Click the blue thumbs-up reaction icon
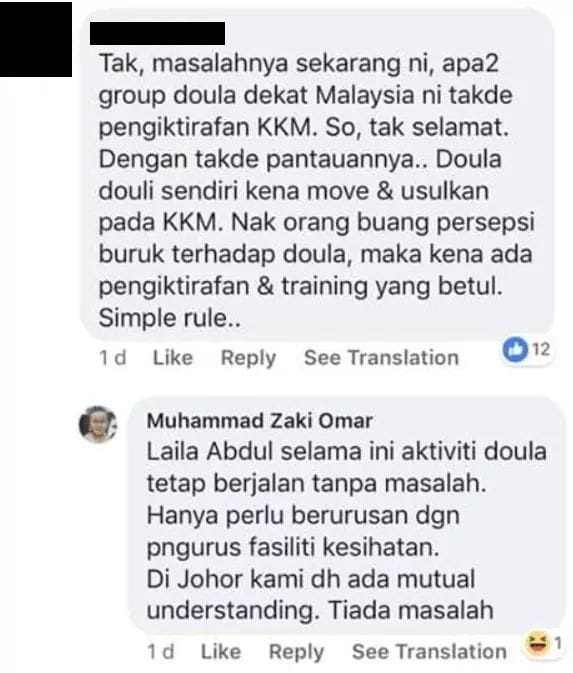This screenshot has height=673, width=573. [515, 350]
